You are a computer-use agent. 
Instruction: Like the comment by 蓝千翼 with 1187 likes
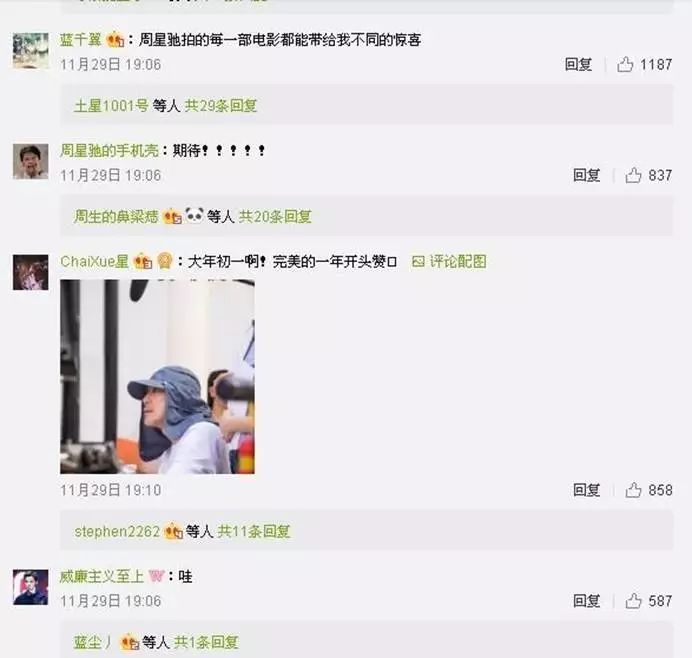pos(625,64)
